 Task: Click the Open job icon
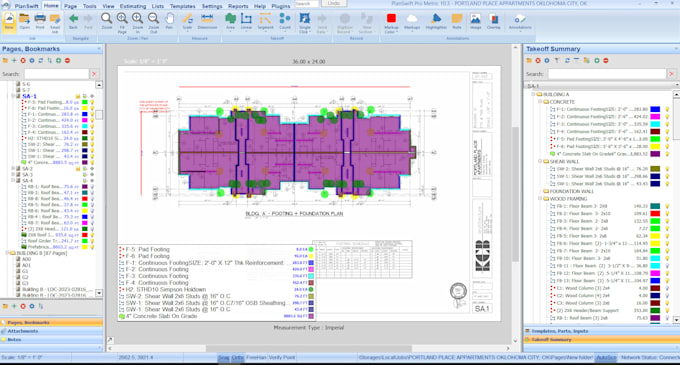[x=25, y=21]
